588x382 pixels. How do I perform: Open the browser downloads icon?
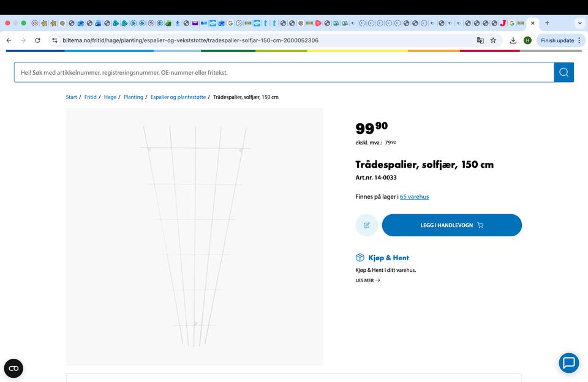[x=513, y=40]
